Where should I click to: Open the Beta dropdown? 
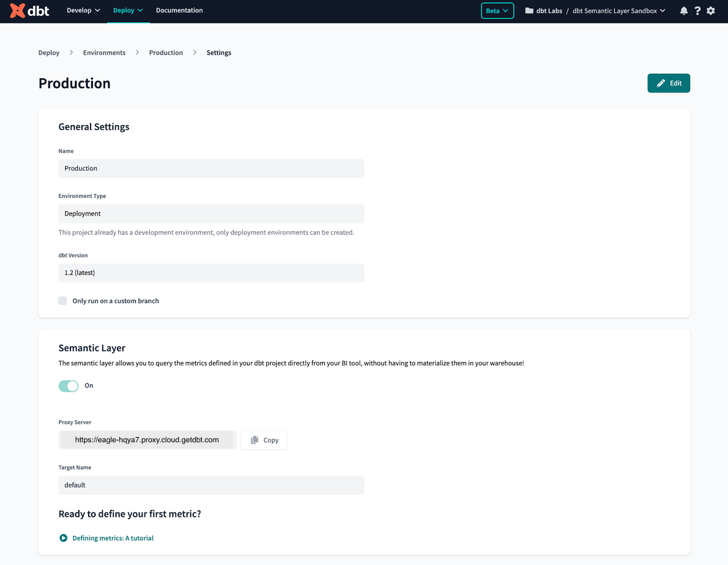[497, 11]
